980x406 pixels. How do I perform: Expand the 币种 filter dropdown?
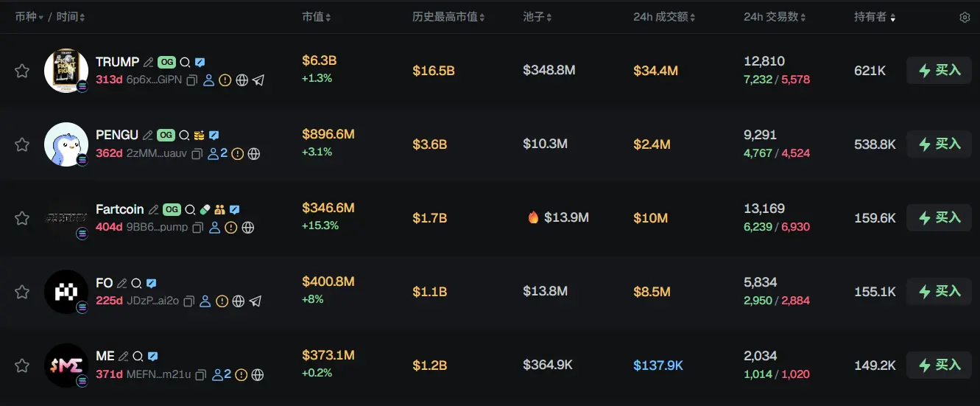click(29, 17)
